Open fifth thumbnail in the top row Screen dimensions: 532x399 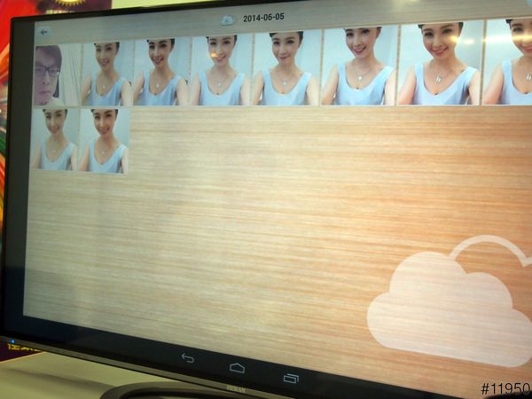click(286, 67)
